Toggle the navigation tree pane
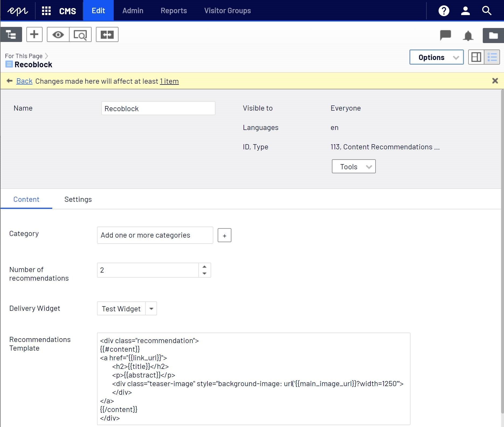 [11, 34]
